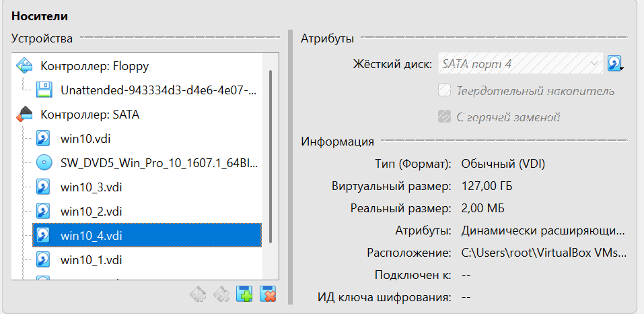Image resolution: width=644 pixels, height=314 pixels.
Task: Click the SATA controller icon
Action: click(24, 115)
